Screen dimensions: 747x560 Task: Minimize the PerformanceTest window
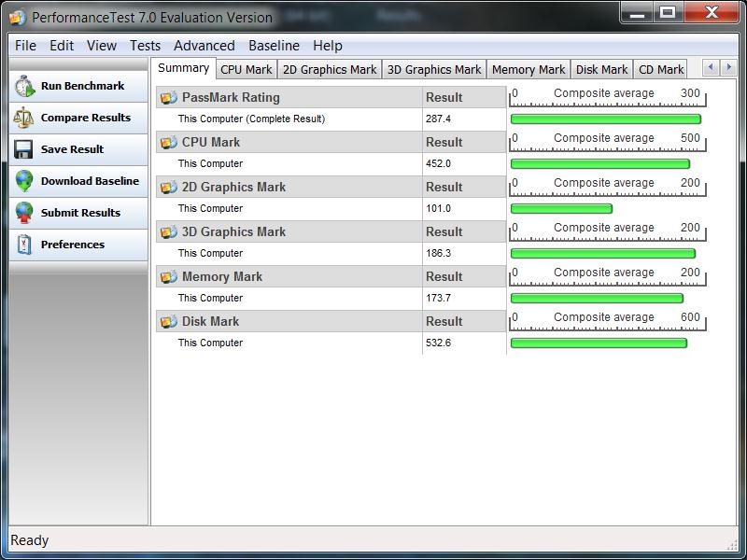(637, 13)
